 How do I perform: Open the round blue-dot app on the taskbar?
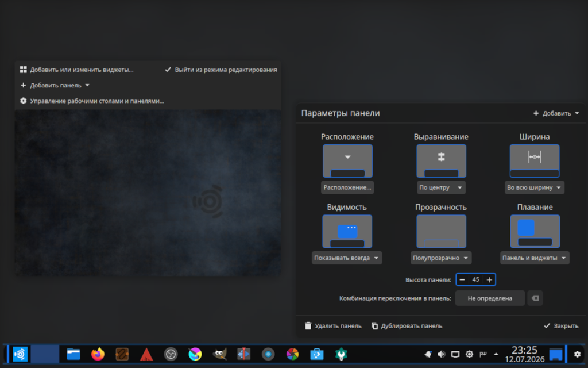click(x=268, y=354)
